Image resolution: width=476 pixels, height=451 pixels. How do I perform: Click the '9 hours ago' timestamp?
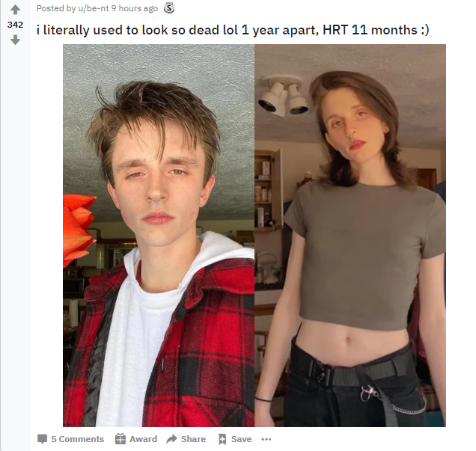(x=135, y=8)
